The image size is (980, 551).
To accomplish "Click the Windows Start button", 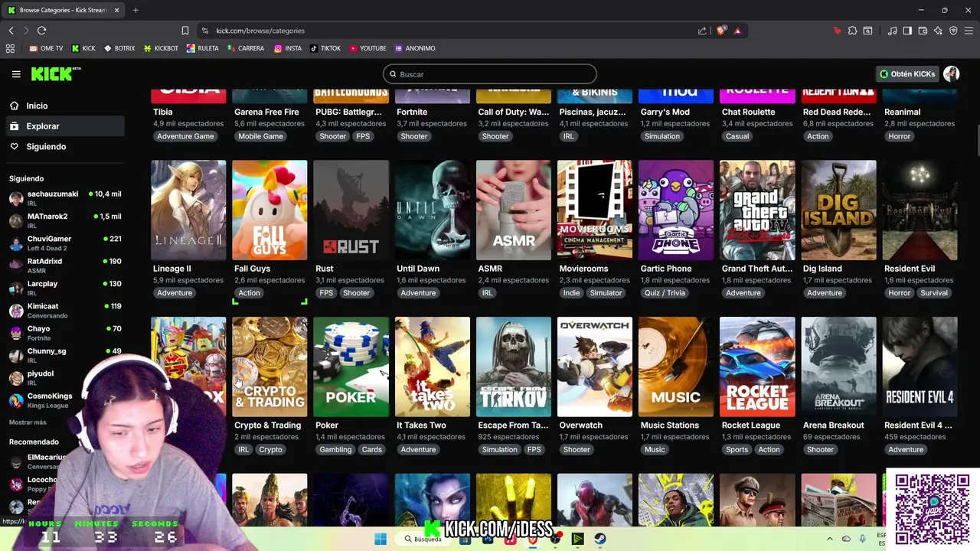I will (x=381, y=539).
